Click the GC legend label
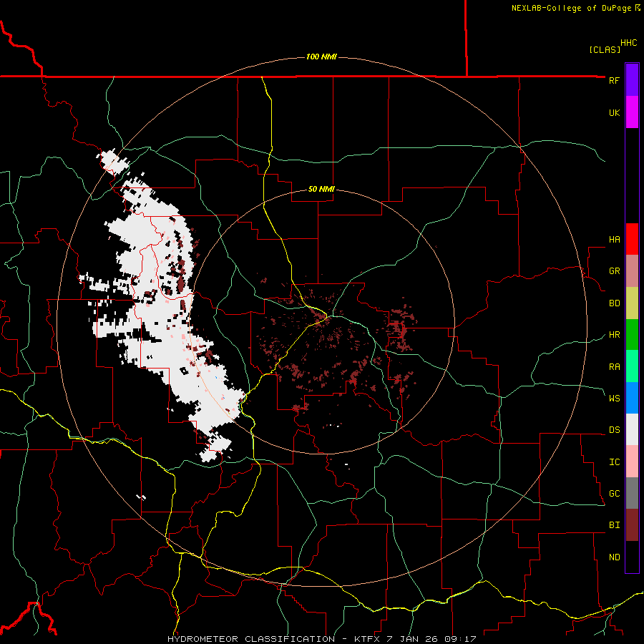This screenshot has width=644, height=644. pos(614,494)
